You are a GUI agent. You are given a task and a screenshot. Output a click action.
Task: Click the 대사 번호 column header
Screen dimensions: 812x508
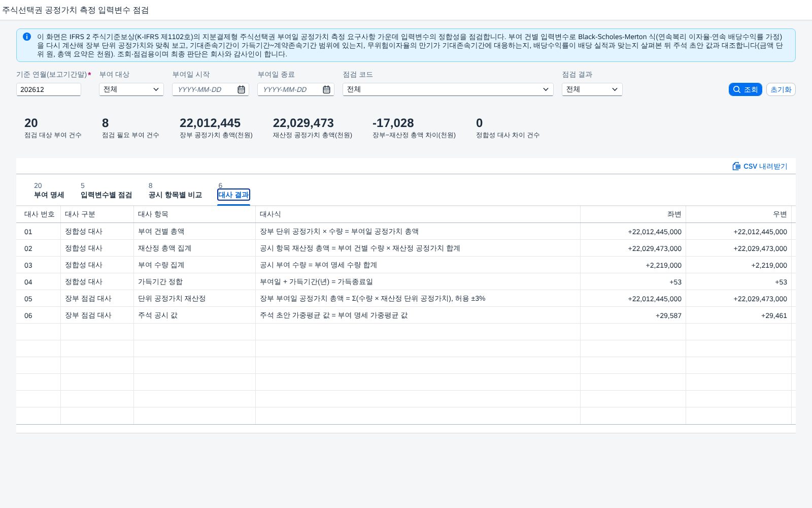(39, 214)
